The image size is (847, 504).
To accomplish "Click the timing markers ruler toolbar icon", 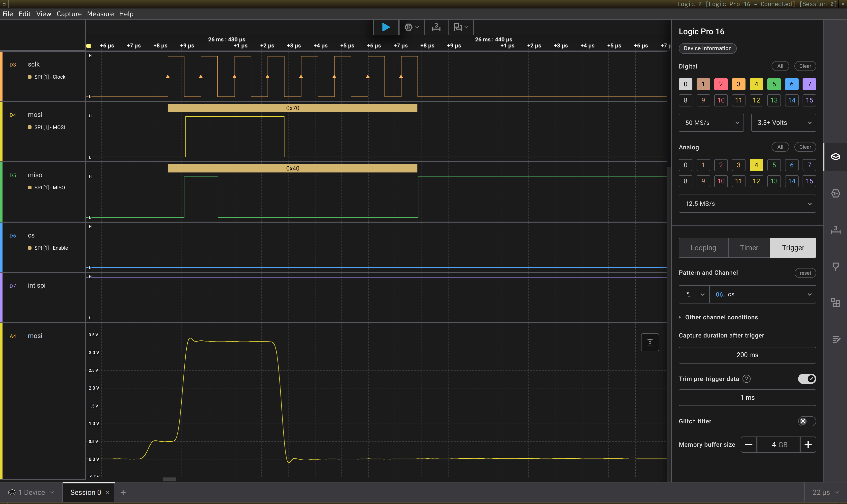I will point(436,27).
